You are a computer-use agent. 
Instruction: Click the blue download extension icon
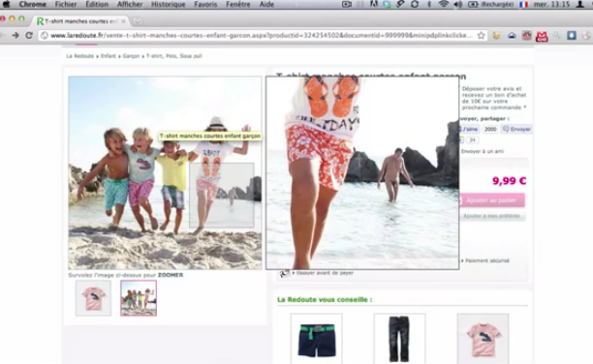(x=572, y=35)
